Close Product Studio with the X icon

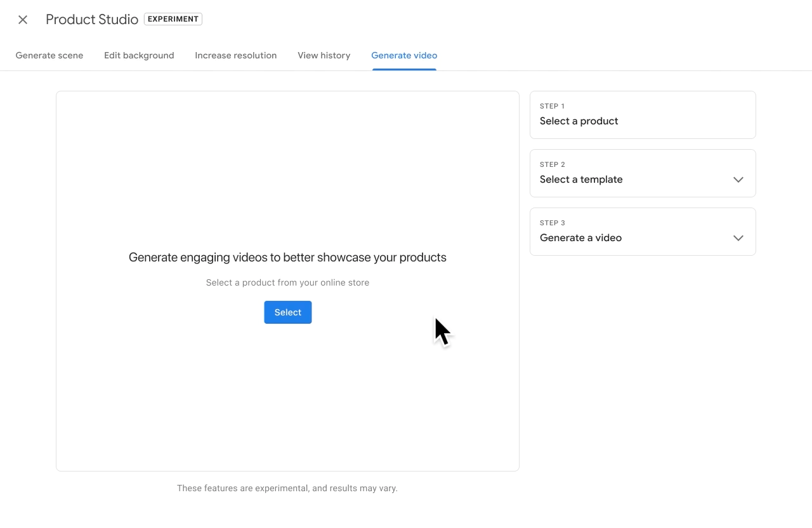23,20
